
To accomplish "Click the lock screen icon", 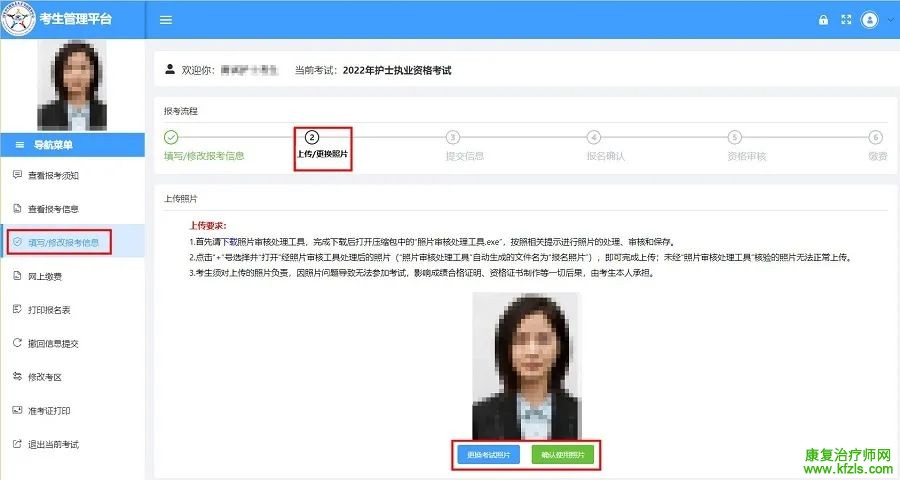I will (823, 20).
